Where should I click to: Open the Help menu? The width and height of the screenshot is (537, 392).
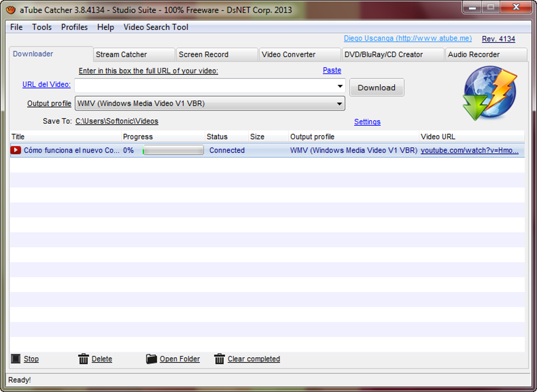pos(105,27)
